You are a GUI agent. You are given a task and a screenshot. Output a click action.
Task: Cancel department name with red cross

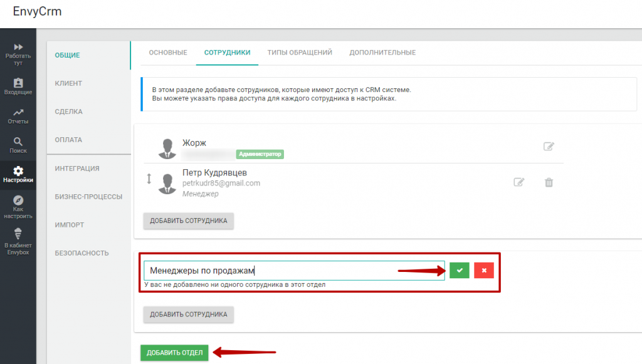click(484, 271)
